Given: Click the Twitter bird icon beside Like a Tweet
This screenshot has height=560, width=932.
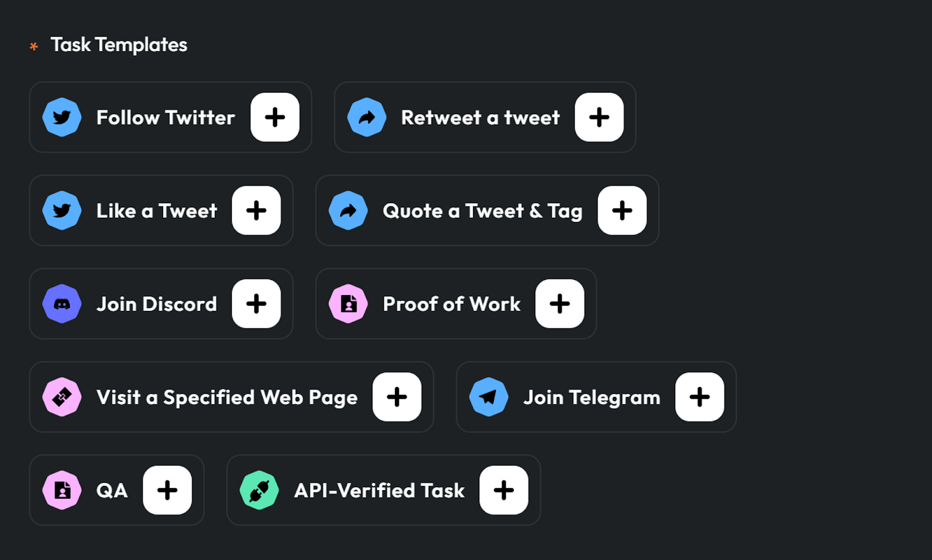Looking at the screenshot, I should (x=62, y=211).
